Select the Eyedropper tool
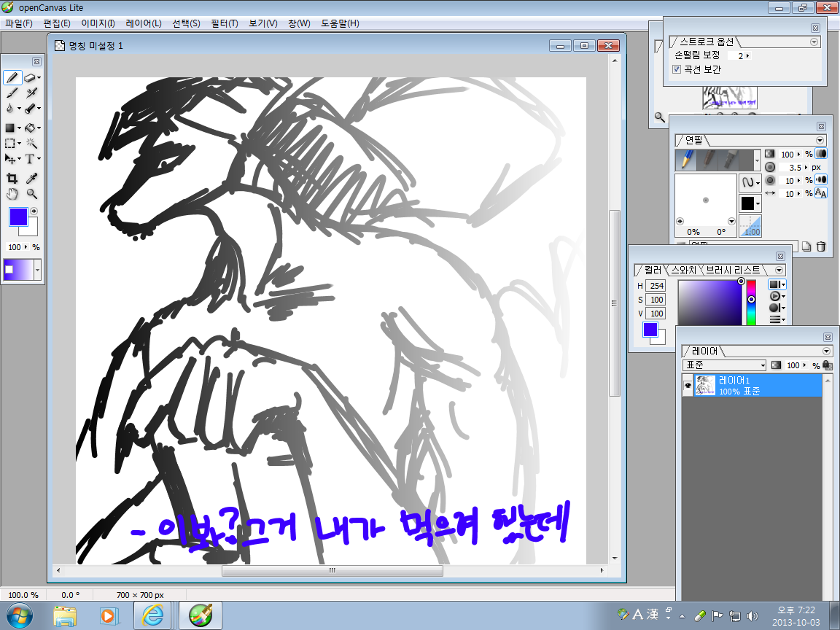This screenshot has height=630, width=840. click(31, 178)
